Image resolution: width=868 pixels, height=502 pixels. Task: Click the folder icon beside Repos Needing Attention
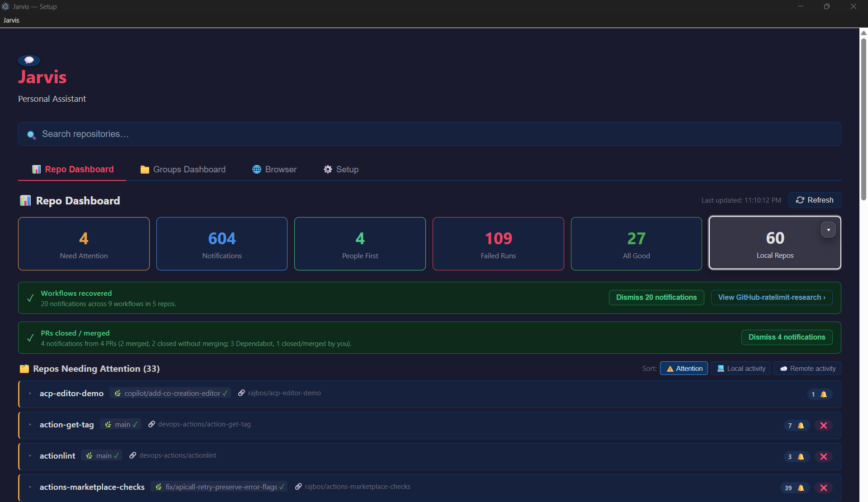(x=24, y=369)
